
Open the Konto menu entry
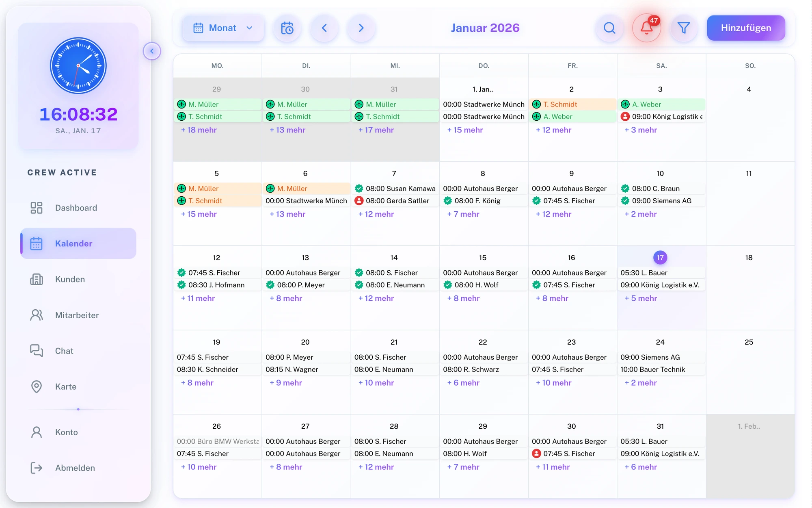(66, 432)
